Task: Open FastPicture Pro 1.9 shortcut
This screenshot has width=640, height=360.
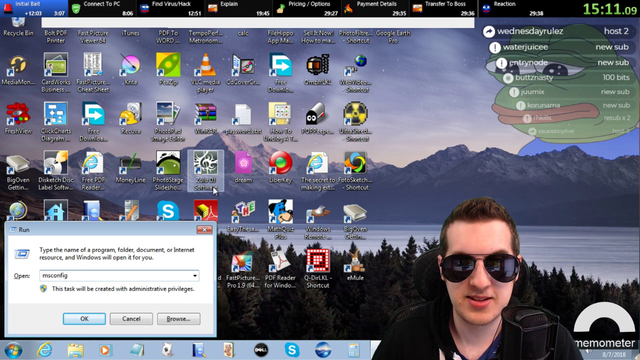Action: [x=242, y=269]
